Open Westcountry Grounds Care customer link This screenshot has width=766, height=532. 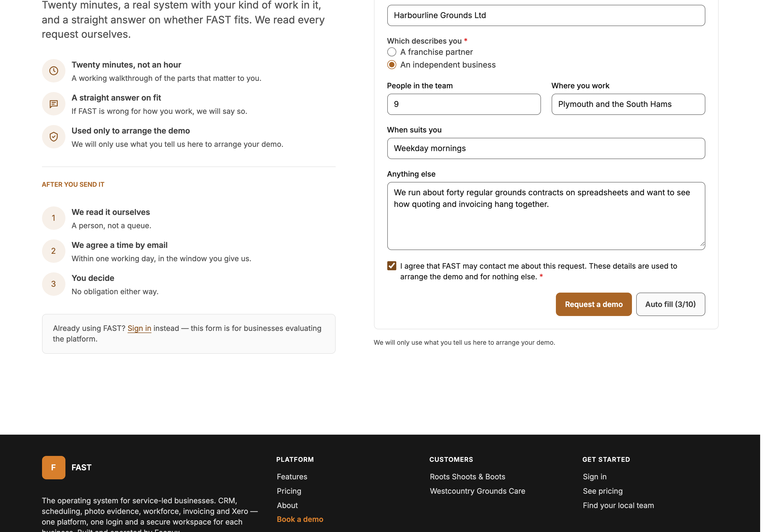click(477, 491)
